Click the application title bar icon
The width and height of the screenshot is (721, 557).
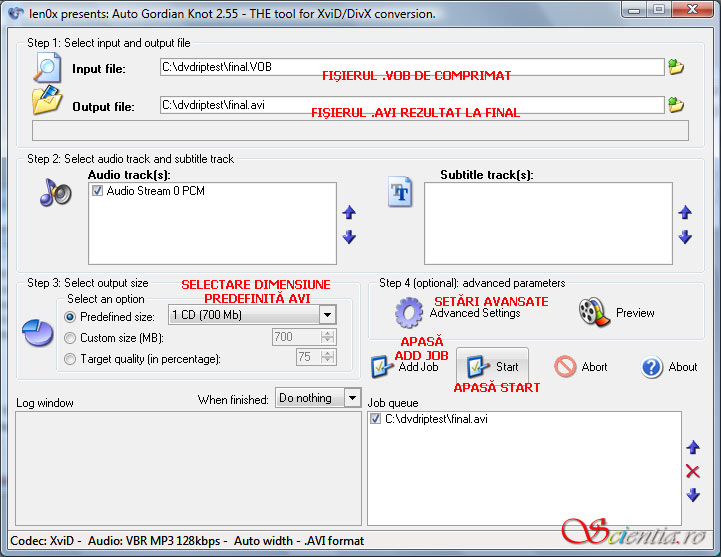(x=16, y=13)
